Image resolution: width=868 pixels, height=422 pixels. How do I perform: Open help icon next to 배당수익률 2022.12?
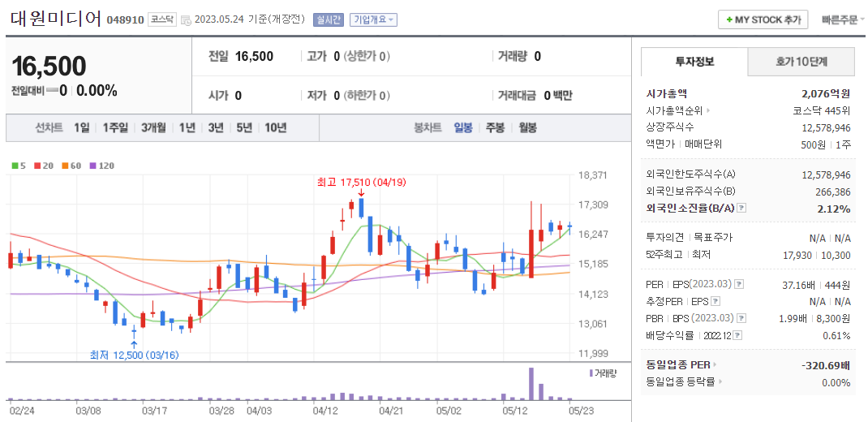(x=737, y=336)
